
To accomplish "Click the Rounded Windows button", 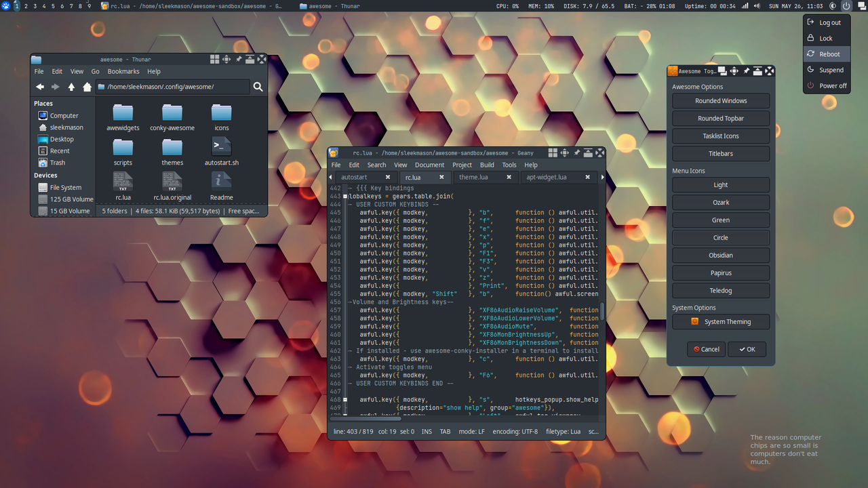I will coord(721,101).
